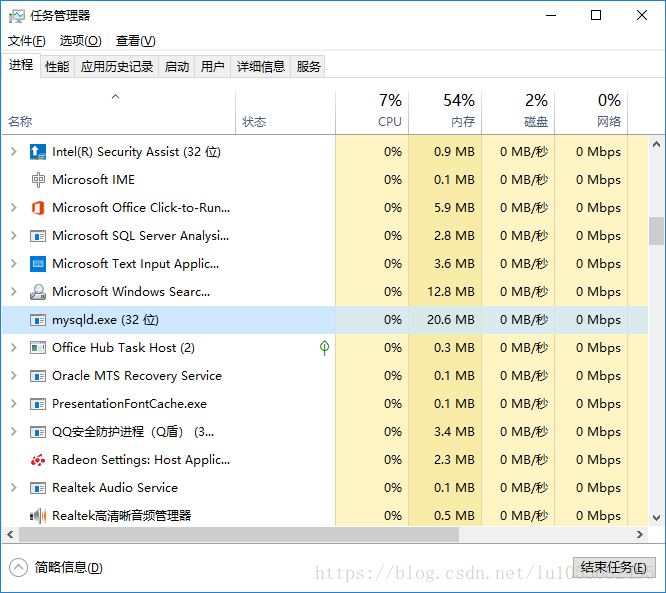
Task: Click the horizontal scrollbar left arrow
Action: [10, 534]
